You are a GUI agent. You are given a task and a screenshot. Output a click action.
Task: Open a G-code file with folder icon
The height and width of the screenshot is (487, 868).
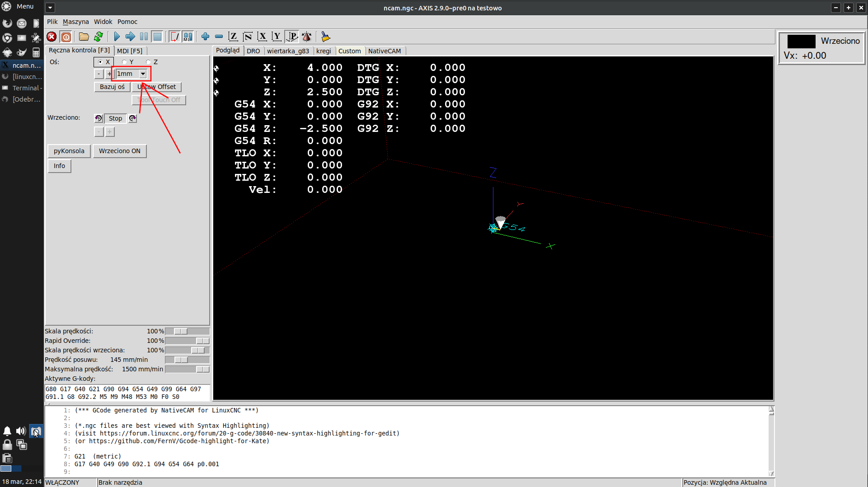click(x=84, y=37)
